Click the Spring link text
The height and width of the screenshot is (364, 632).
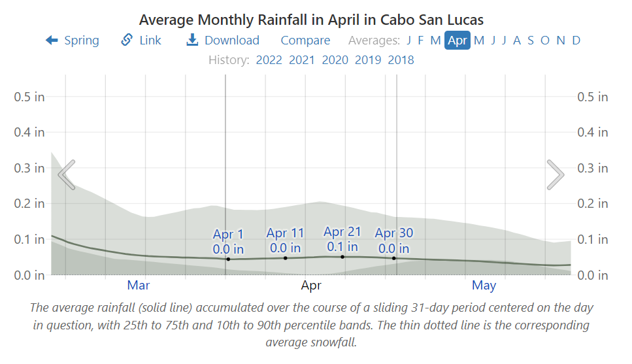point(82,41)
